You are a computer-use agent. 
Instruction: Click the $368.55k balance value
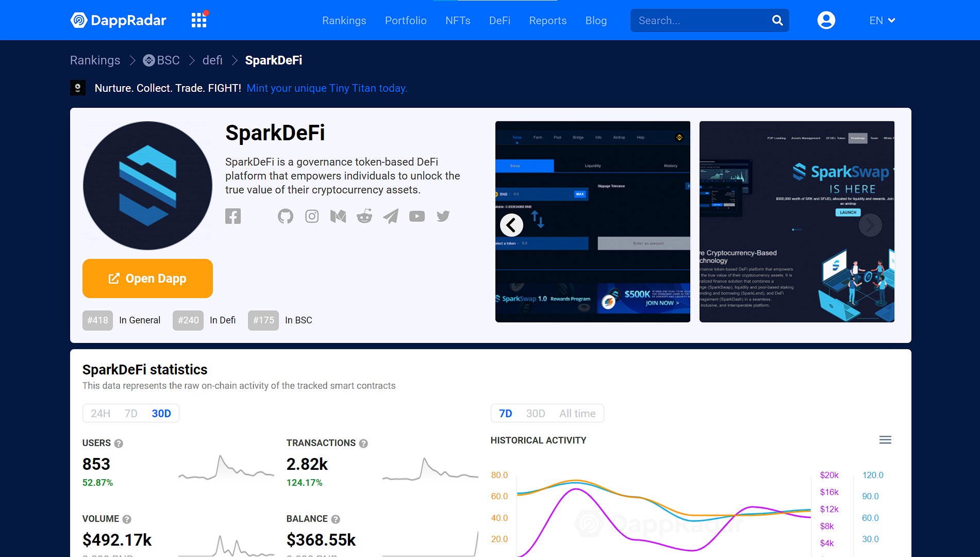[321, 540]
